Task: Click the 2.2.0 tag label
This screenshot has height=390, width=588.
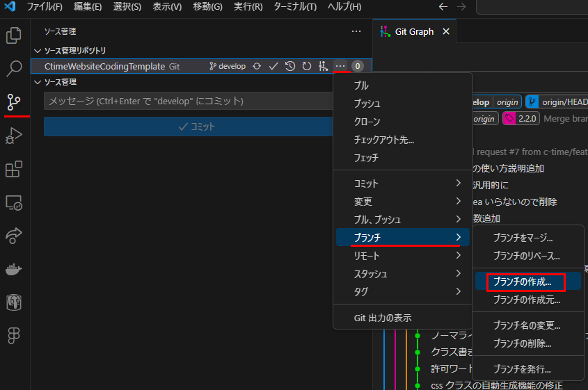Action: pyautogui.click(x=521, y=119)
